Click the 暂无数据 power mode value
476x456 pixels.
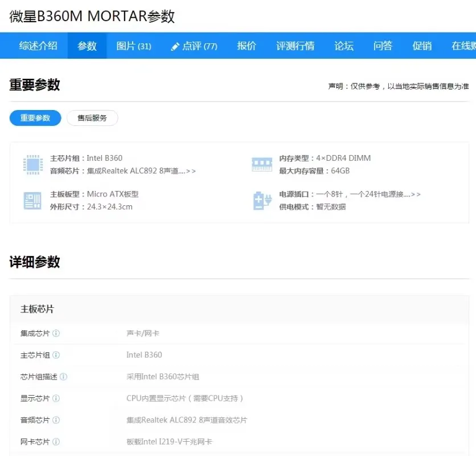point(331,207)
